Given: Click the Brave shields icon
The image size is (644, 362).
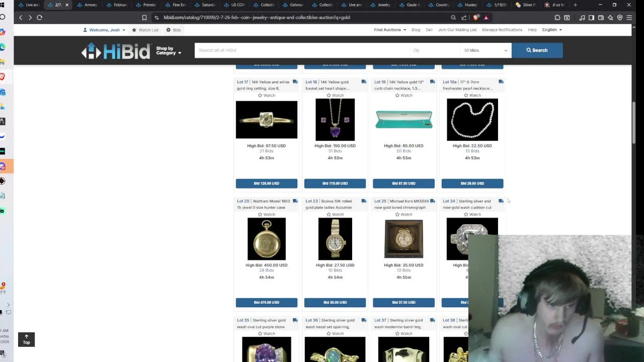Looking at the screenshot, I should 476,17.
